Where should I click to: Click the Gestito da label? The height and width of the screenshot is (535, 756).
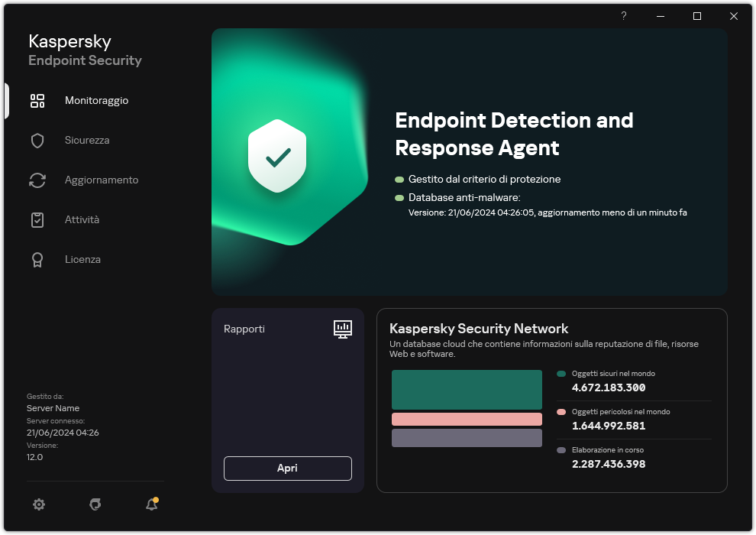(45, 397)
